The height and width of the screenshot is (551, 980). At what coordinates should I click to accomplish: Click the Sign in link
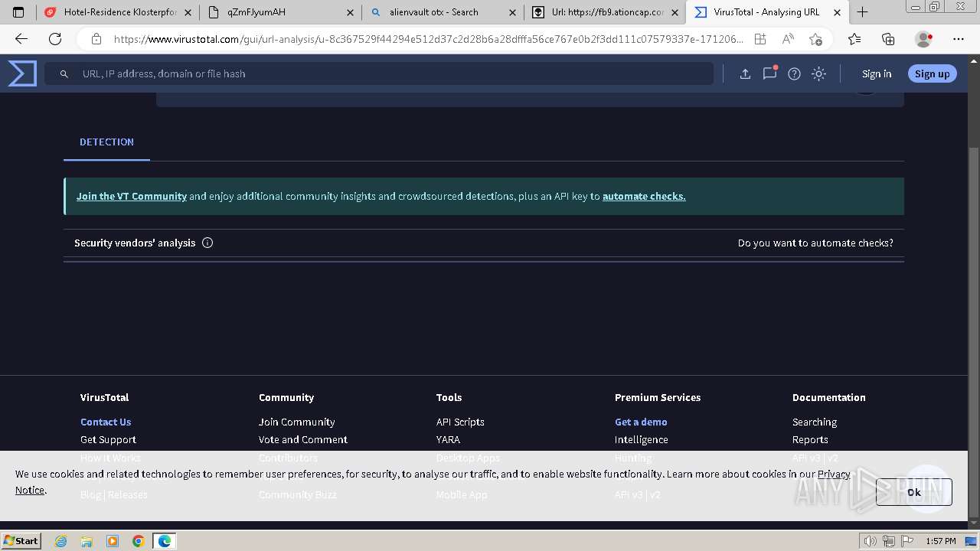pos(877,73)
